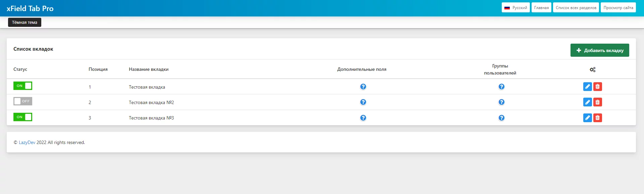Open the LazyDev link in footer
Viewport: 644px width, 194px height.
(x=27, y=143)
